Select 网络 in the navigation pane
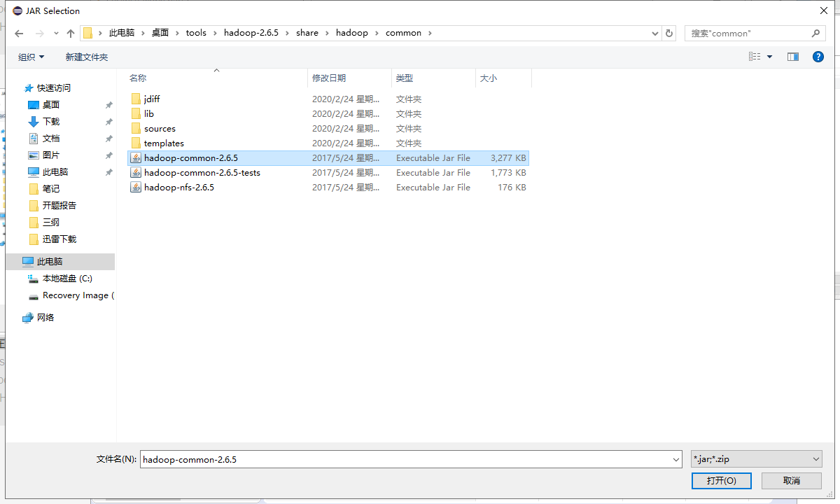The width and height of the screenshot is (840, 504). [x=45, y=317]
